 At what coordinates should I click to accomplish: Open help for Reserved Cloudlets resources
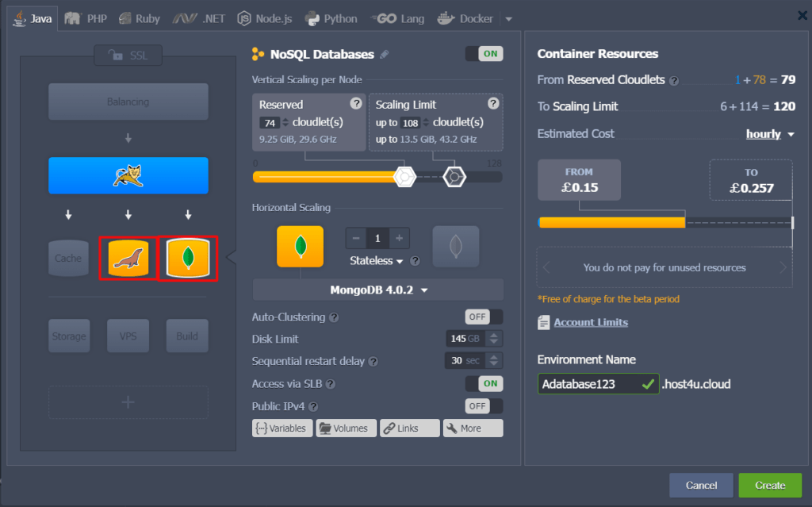674,80
